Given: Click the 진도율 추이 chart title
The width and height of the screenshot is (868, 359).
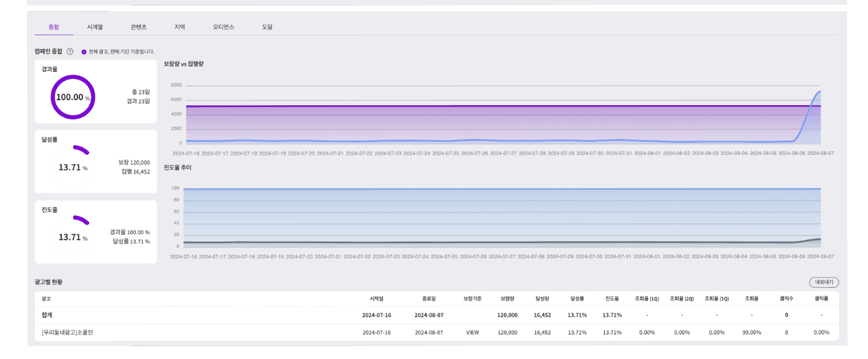Looking at the screenshot, I should [x=178, y=167].
